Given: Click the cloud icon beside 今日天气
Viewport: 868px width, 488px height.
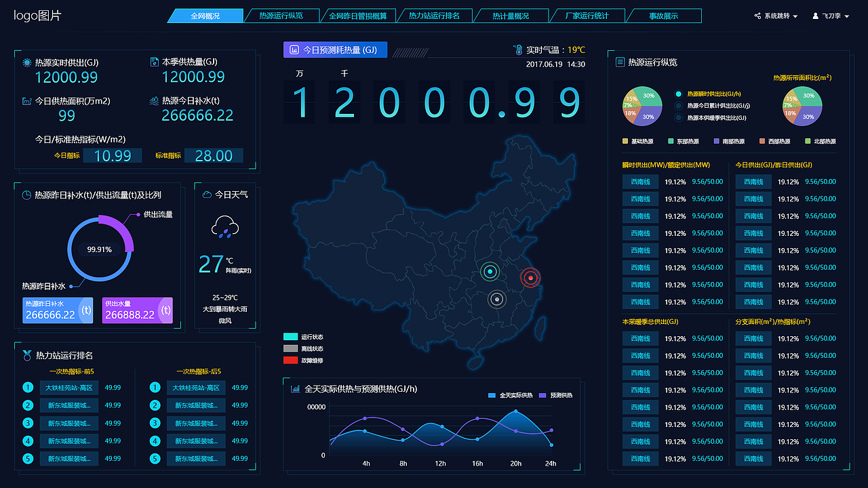Looking at the screenshot, I should point(207,195).
